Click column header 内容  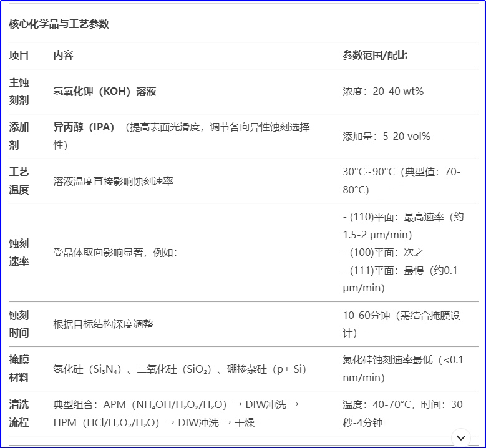[x=63, y=55]
